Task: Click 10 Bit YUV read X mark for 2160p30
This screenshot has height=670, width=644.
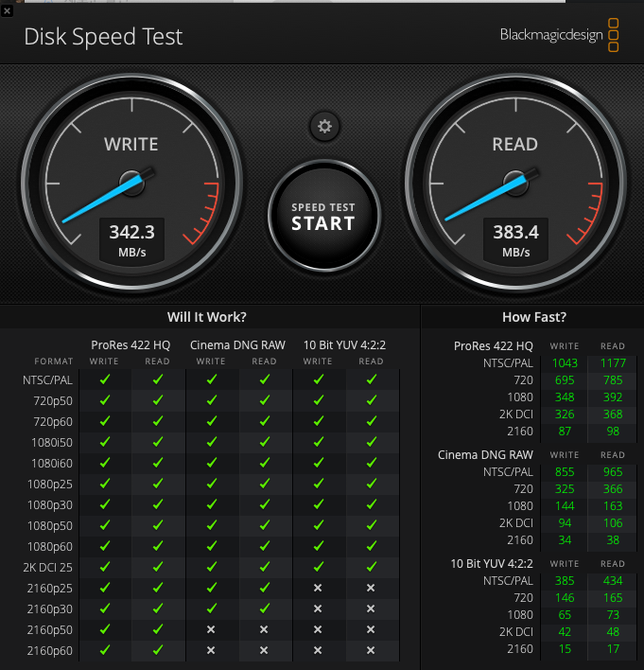Action: pos(371,608)
